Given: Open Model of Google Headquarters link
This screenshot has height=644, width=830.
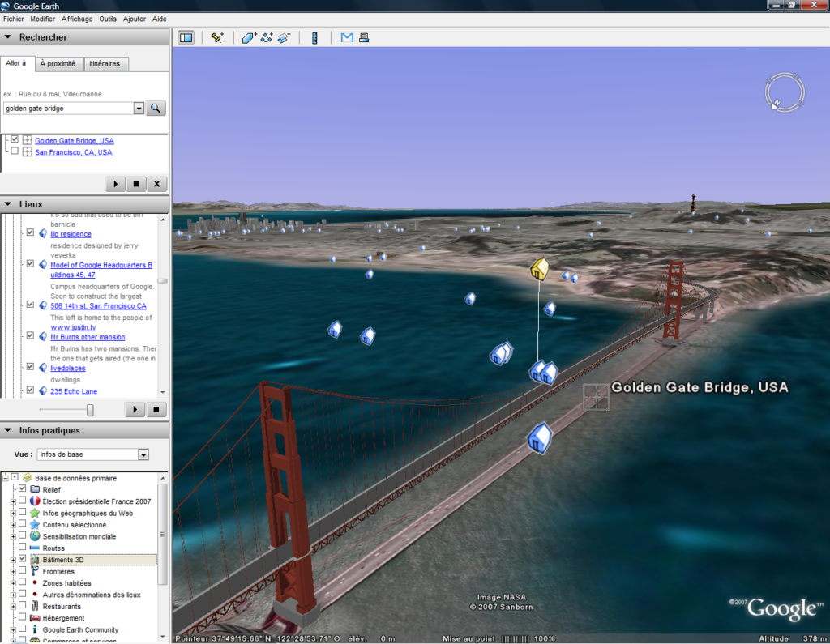Looking at the screenshot, I should coord(101,270).
